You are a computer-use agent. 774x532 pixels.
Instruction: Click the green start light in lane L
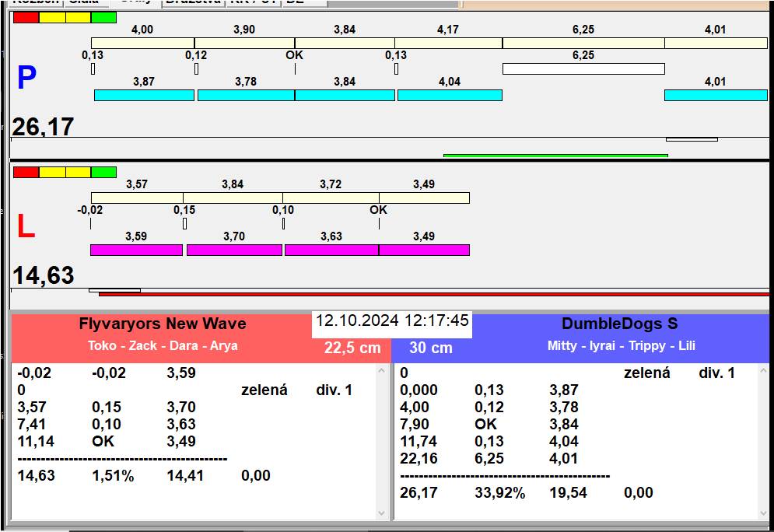(x=103, y=172)
